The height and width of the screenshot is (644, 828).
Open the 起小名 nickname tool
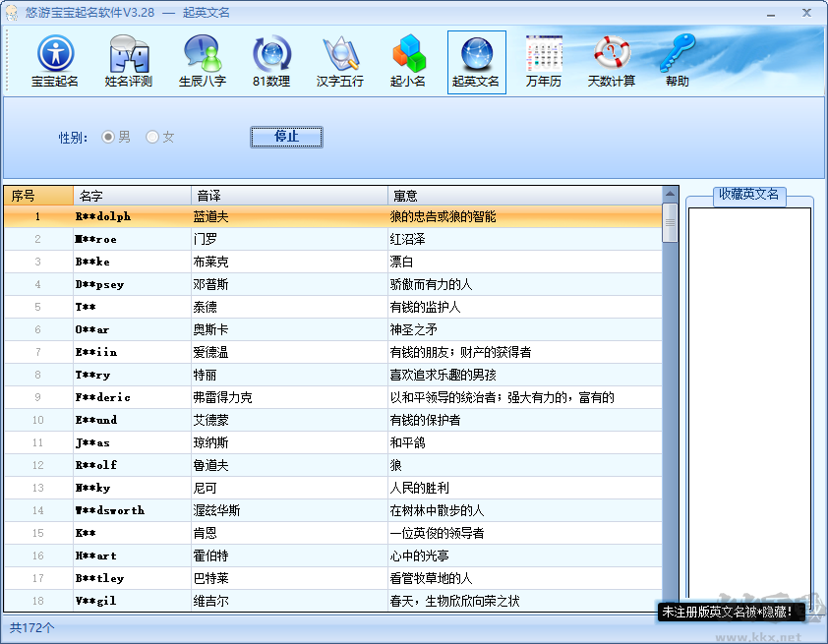[x=408, y=61]
